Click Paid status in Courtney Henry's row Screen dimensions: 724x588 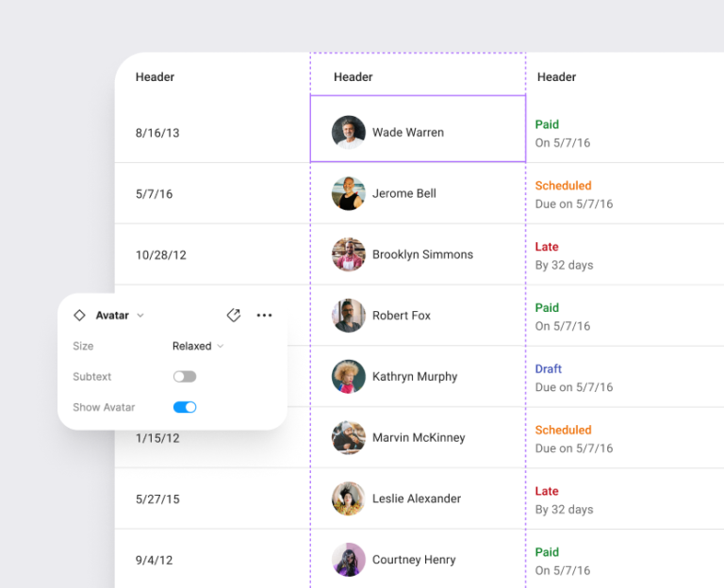point(547,552)
